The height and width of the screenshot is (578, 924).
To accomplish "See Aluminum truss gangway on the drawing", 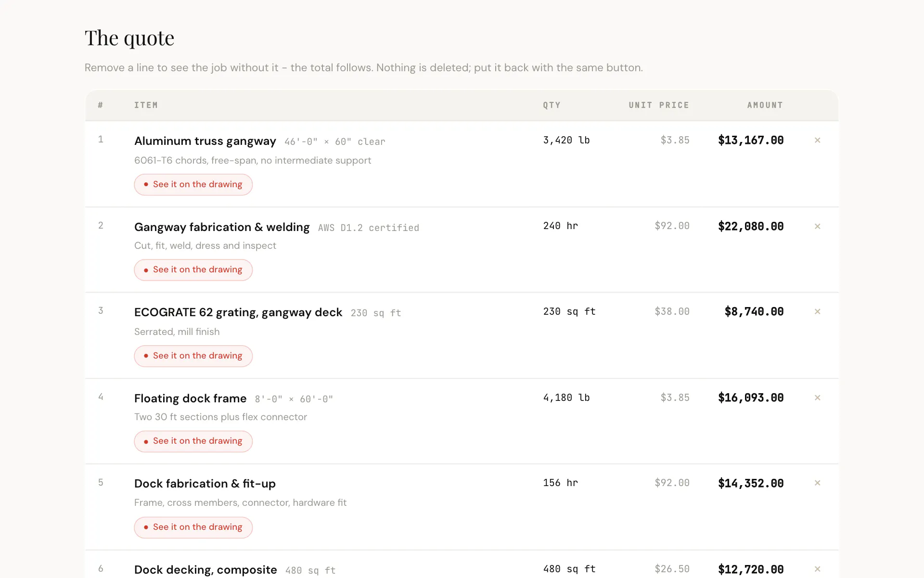I will click(x=193, y=185).
